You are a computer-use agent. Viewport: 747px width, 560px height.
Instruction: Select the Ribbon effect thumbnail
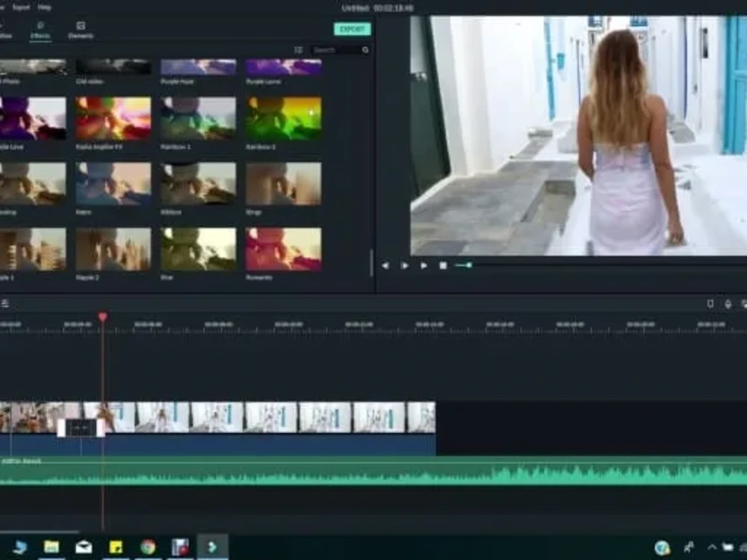(x=198, y=184)
